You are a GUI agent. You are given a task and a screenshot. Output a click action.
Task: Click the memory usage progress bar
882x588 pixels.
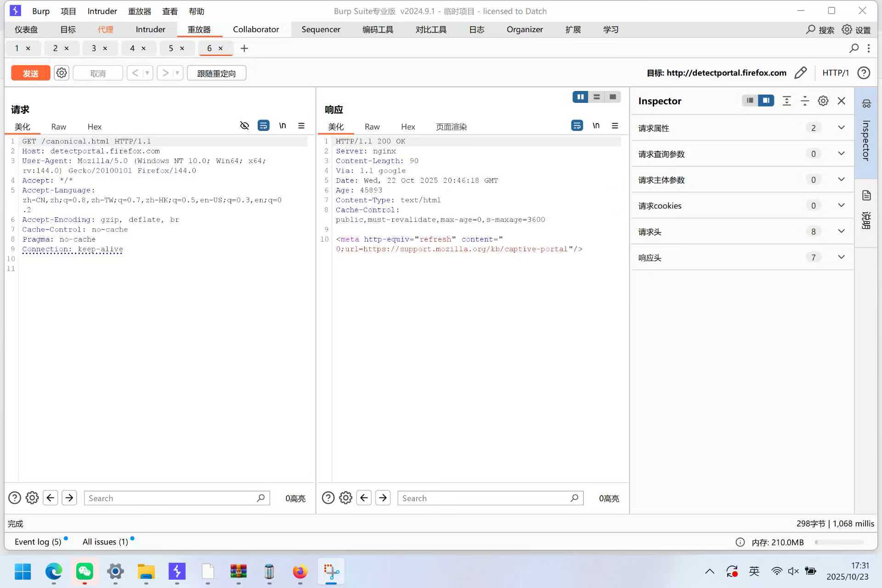click(839, 542)
